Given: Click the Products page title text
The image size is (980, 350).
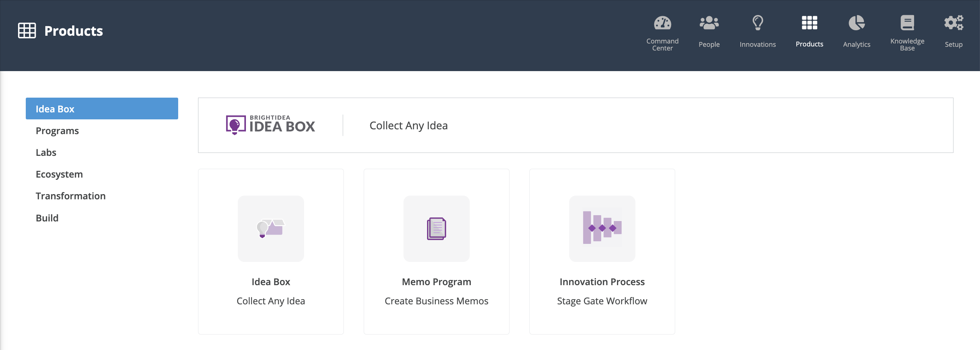Looking at the screenshot, I should 73,31.
